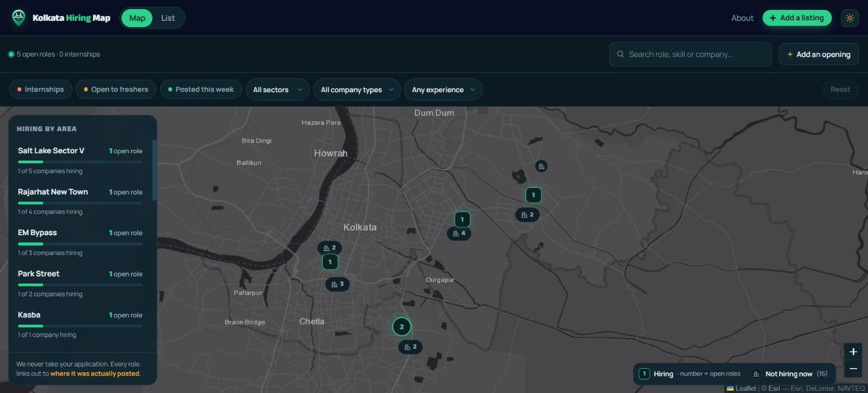868x393 pixels.
Task: Select Kasba area row
Action: coord(80,325)
